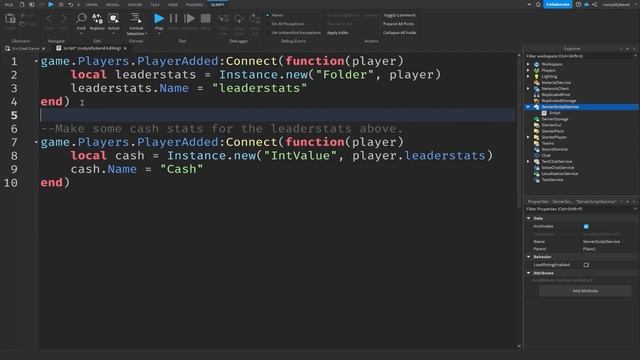This screenshot has height=360, width=640.
Task: Click the Add Attribute button
Action: tap(585, 291)
